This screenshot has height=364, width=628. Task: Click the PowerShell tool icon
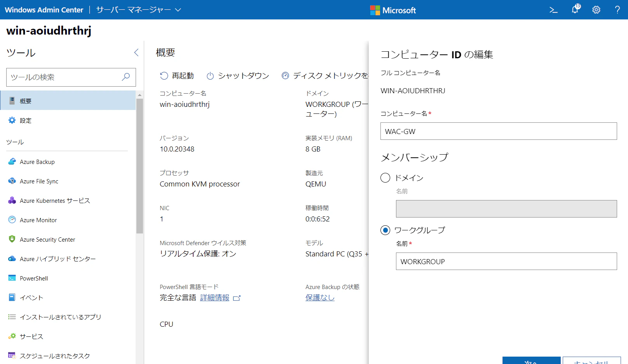pyautogui.click(x=12, y=278)
